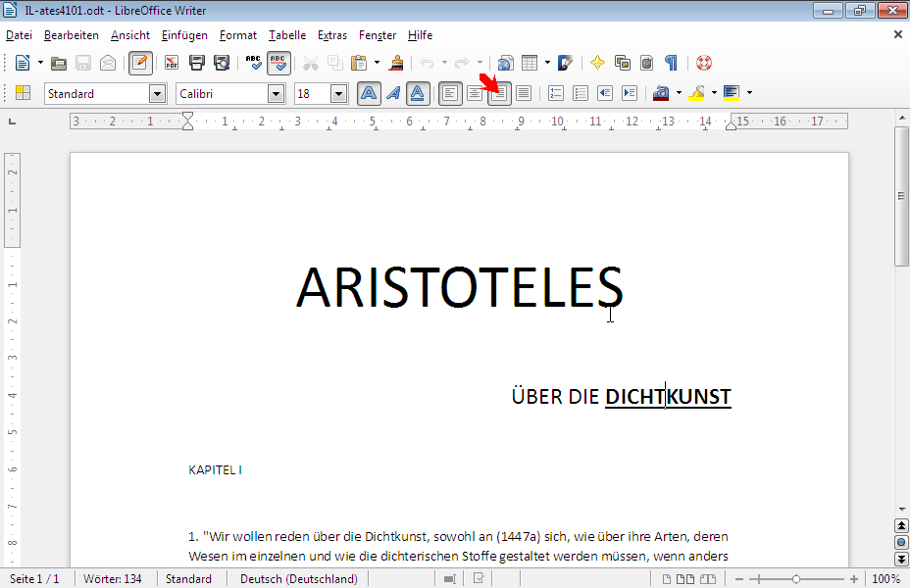Click the Open file folder icon
This screenshot has width=910, height=588.
[x=59, y=63]
